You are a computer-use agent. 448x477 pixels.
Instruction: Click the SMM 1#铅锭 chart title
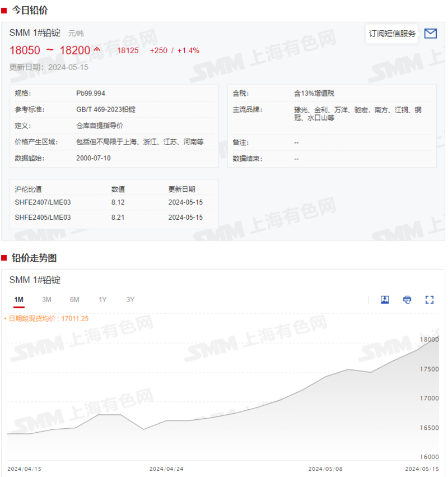35,280
